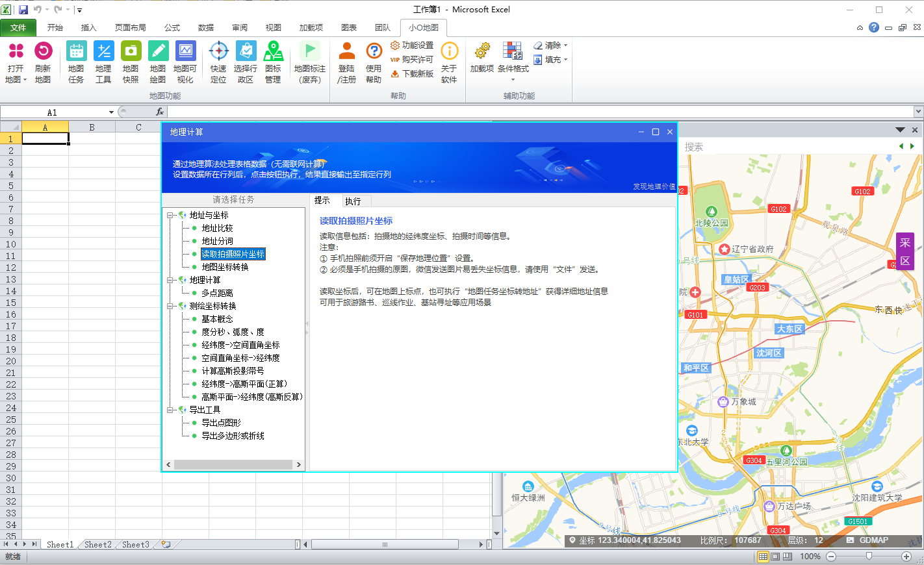
Task: Open 地图可视化 visualization
Action: (185, 62)
